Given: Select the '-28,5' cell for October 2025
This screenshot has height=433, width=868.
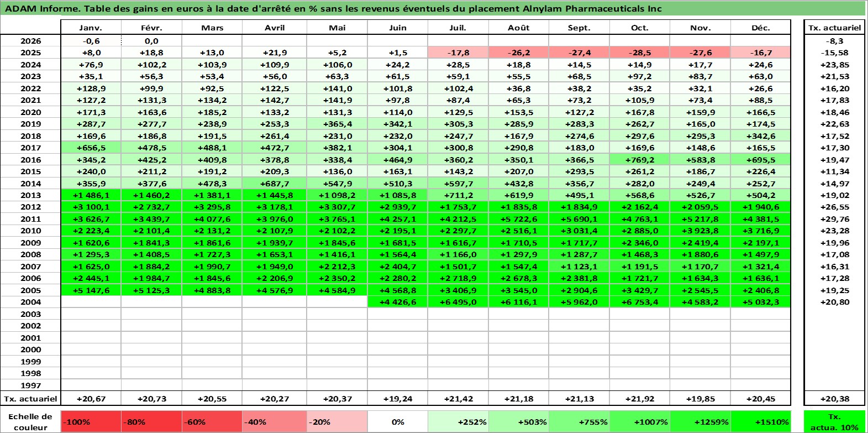Looking at the screenshot, I should pyautogui.click(x=640, y=53).
